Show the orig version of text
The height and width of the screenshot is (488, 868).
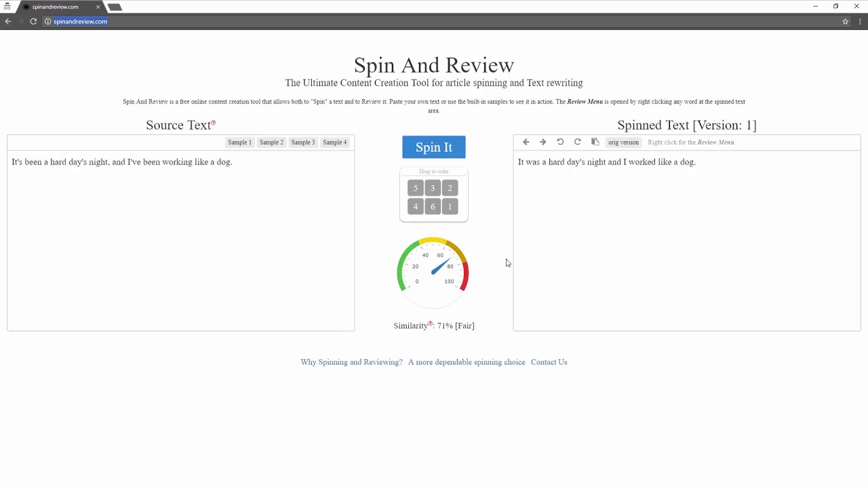point(623,142)
